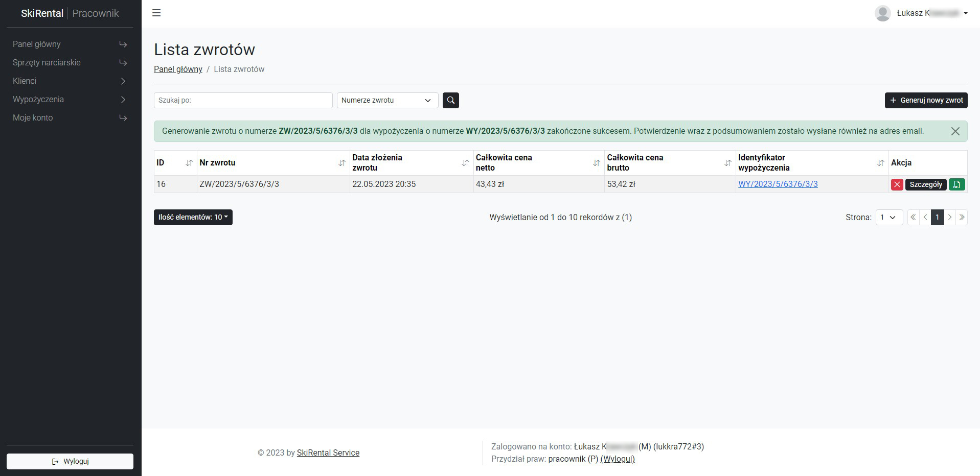Open Sprzęty narciarskie in sidebar
This screenshot has height=476, width=980.
point(70,63)
